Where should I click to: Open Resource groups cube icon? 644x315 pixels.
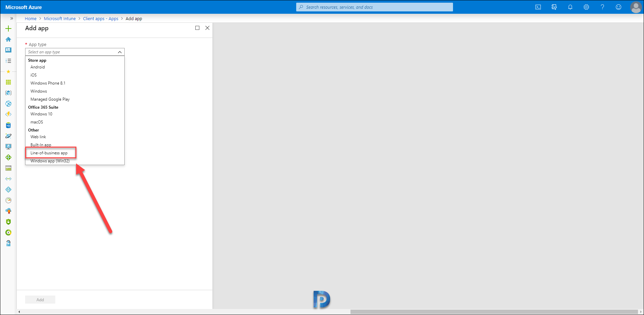coord(8,93)
